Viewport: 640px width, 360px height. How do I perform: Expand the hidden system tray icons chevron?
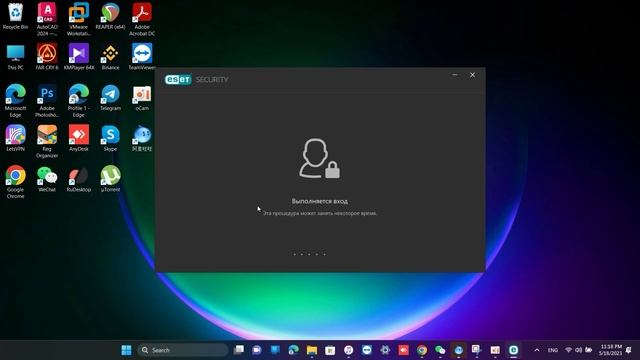click(537, 350)
